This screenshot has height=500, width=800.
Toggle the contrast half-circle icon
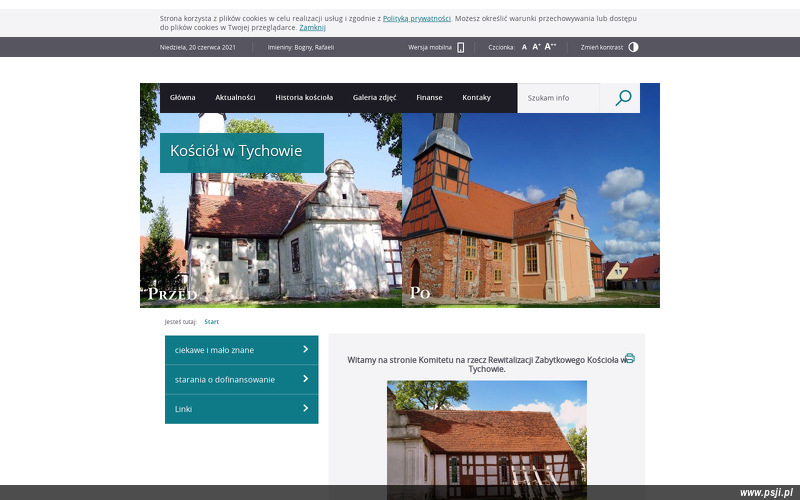click(x=633, y=47)
